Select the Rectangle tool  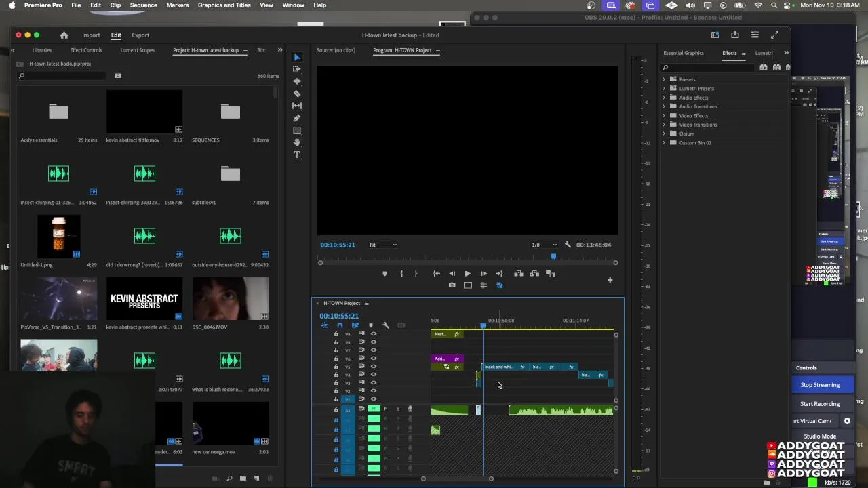[297, 130]
